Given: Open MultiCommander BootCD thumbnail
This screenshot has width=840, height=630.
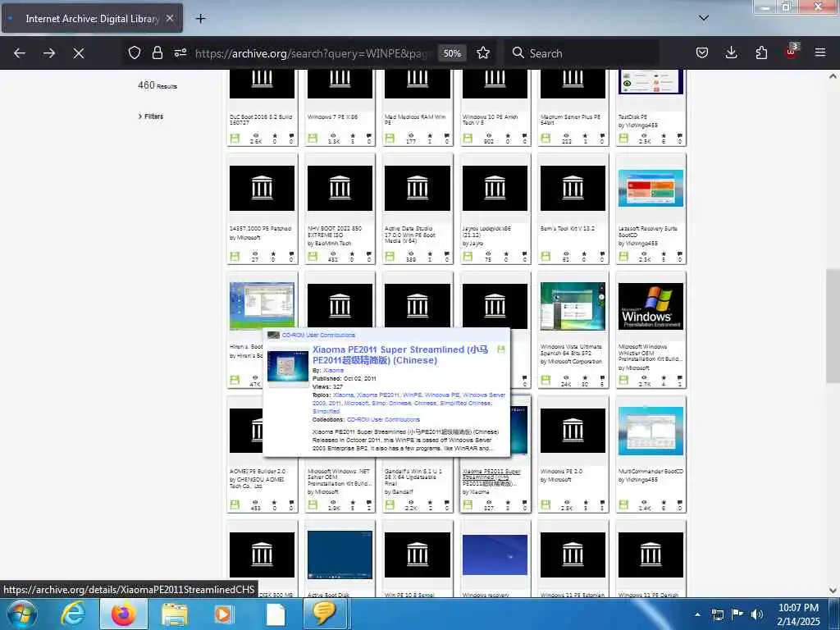Looking at the screenshot, I should (651, 431).
